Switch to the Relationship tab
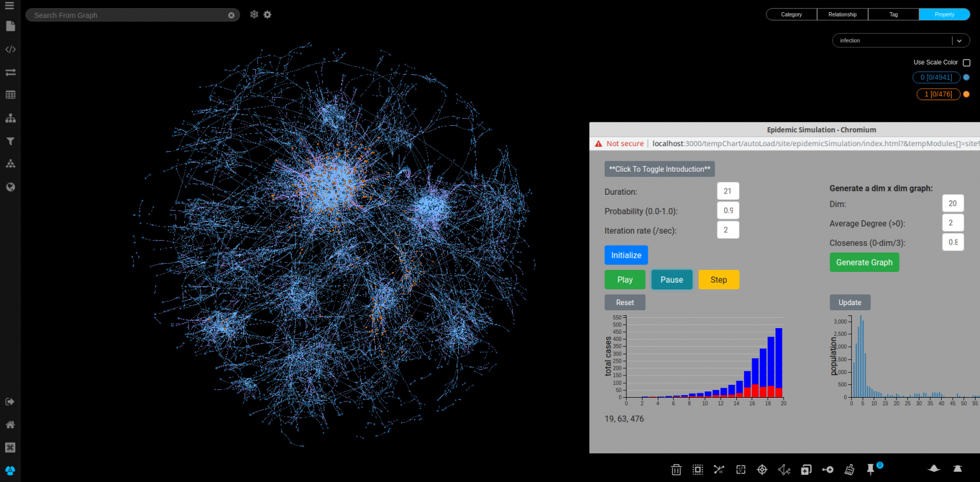The height and width of the screenshot is (482, 980). pyautogui.click(x=842, y=14)
